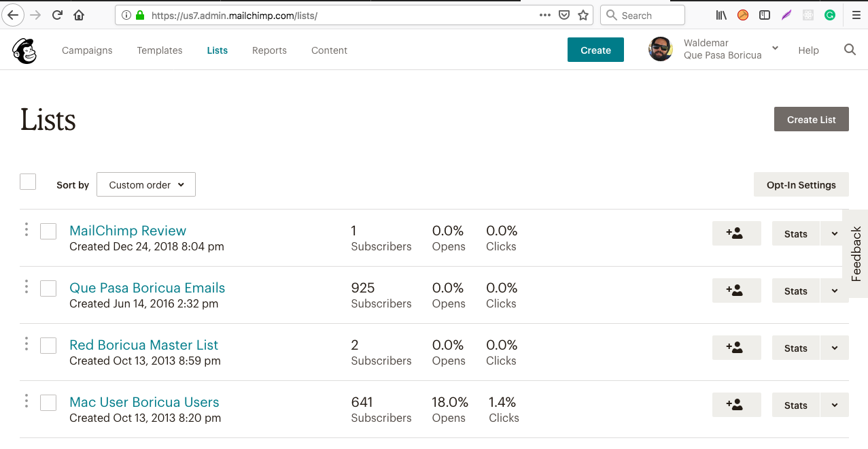This screenshot has height=449, width=868.
Task: Open the Reports menu item
Action: 269,50
